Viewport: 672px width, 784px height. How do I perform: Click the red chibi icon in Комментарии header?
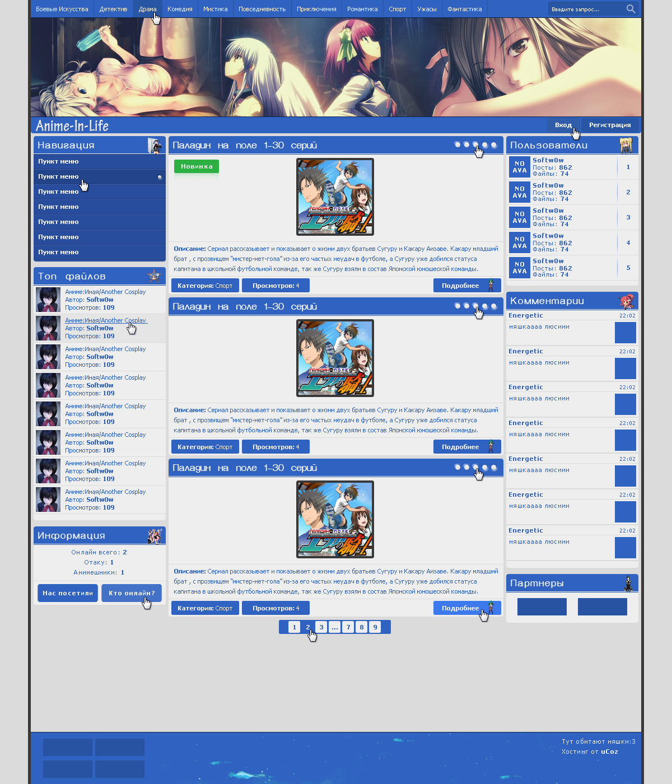pyautogui.click(x=626, y=301)
